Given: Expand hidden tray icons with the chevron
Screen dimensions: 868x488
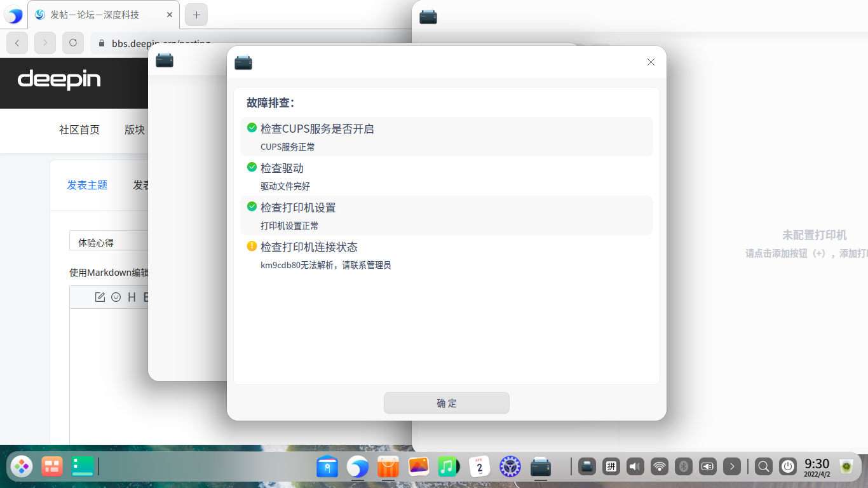Looking at the screenshot, I should pos(732,466).
